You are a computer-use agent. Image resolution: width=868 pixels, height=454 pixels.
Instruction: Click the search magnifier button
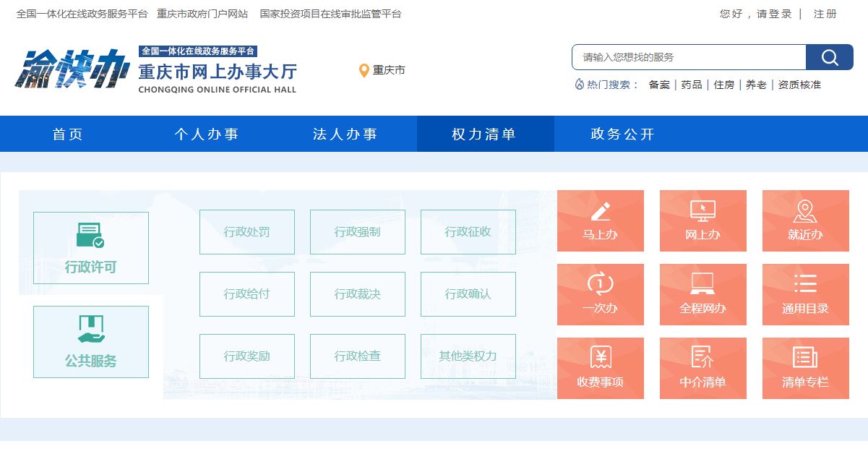click(x=829, y=56)
